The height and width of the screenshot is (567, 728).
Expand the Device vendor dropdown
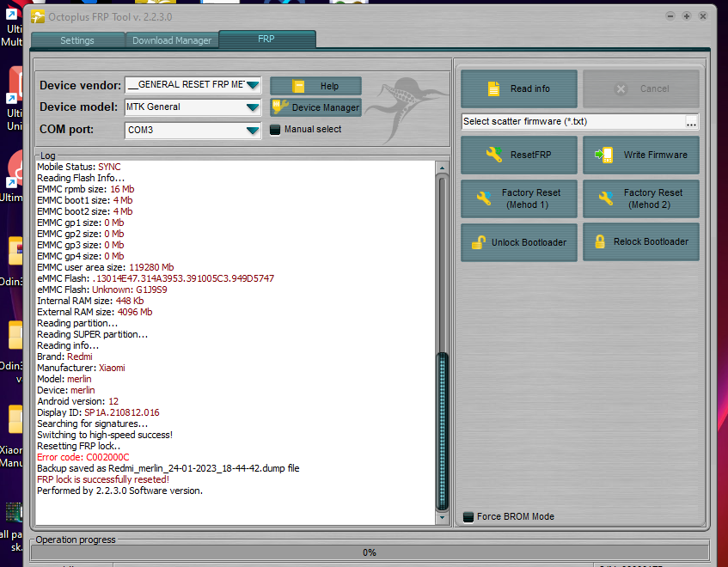(252, 85)
